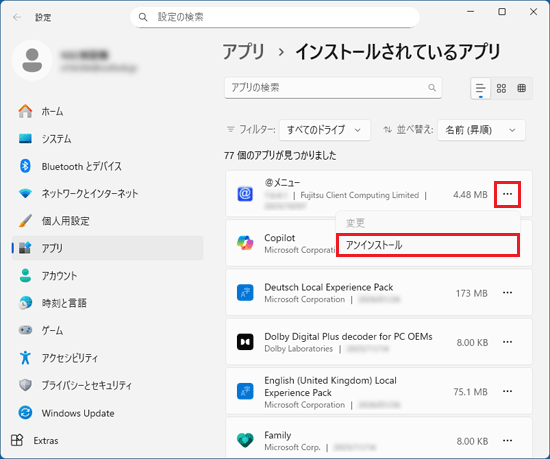Select アプリ in the sidebar
The height and width of the screenshot is (459, 550).
[107, 248]
